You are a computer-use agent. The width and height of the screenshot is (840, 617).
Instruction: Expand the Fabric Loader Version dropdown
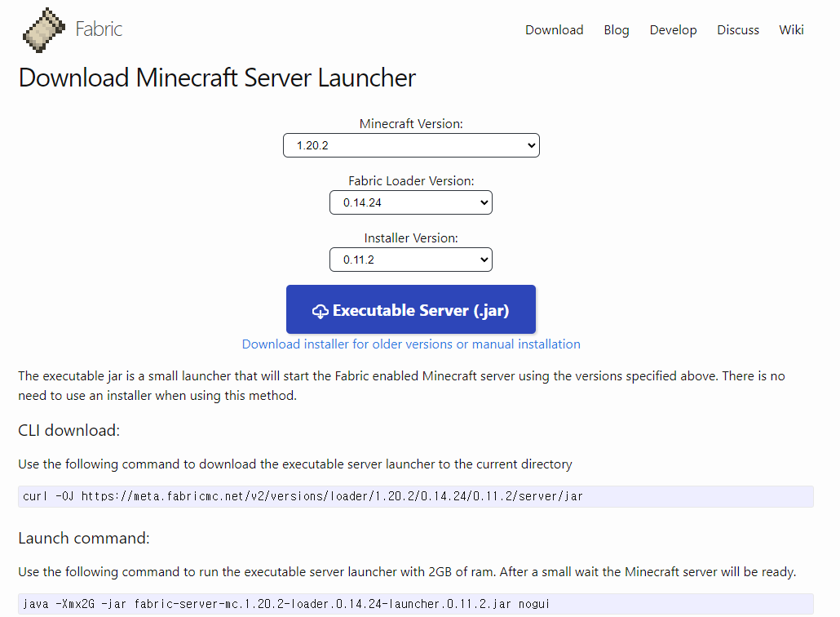pos(411,202)
